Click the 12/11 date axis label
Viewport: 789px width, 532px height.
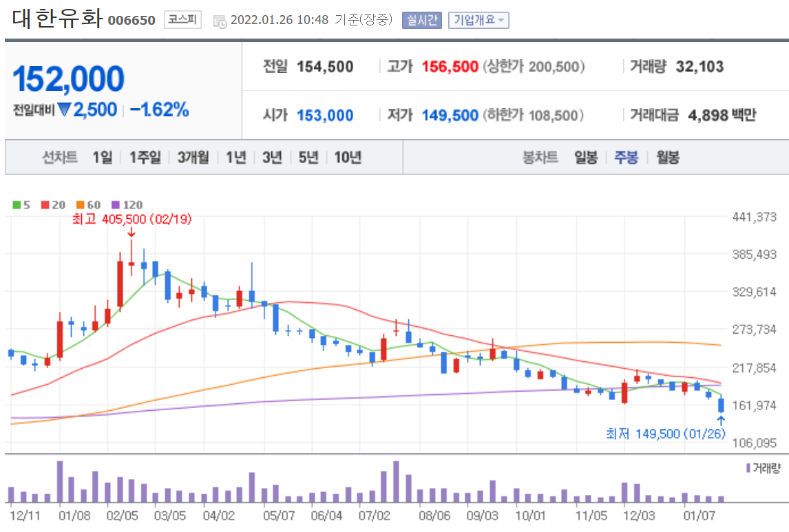pos(25,515)
